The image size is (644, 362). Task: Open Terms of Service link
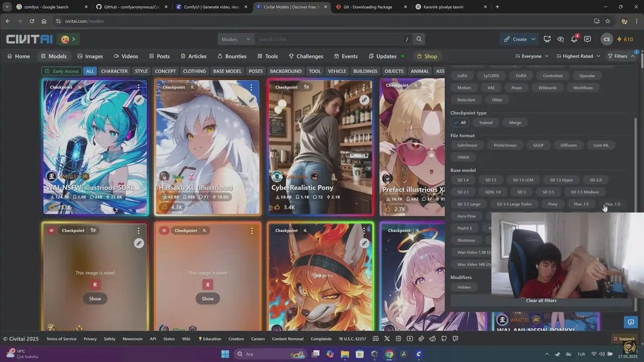(x=61, y=339)
